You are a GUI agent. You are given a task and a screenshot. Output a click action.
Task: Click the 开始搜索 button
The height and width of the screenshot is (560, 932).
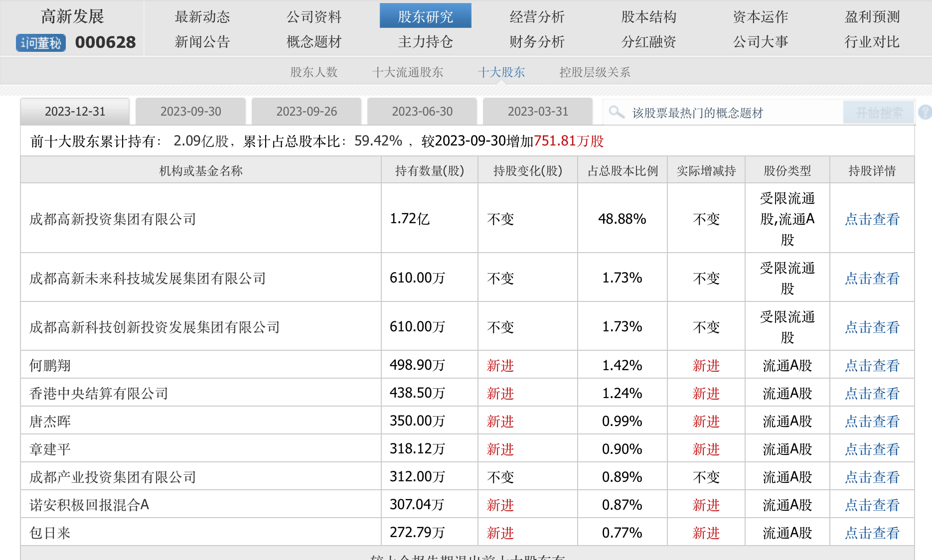[x=879, y=113]
